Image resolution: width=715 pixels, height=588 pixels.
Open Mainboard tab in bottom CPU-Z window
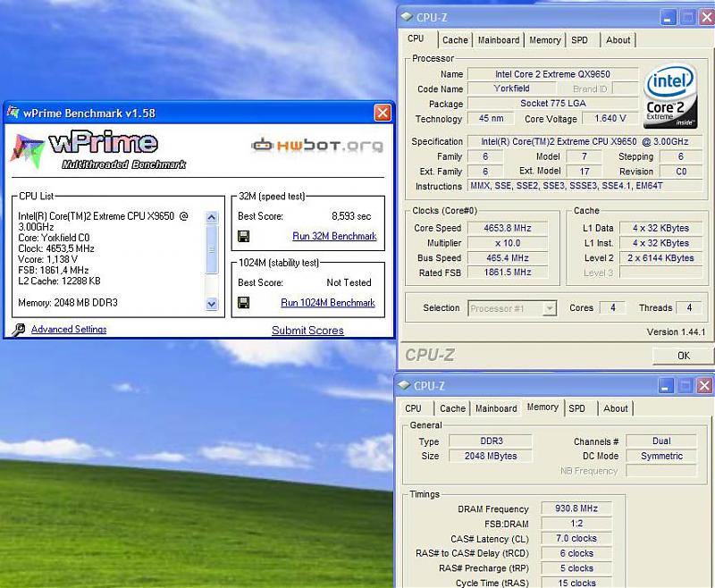point(496,408)
